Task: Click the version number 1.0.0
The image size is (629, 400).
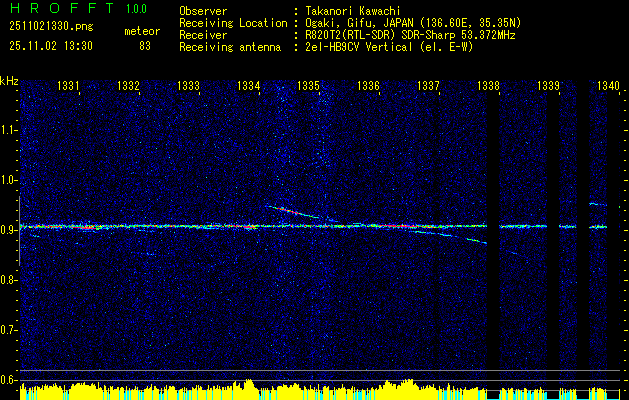Action: (x=136, y=8)
